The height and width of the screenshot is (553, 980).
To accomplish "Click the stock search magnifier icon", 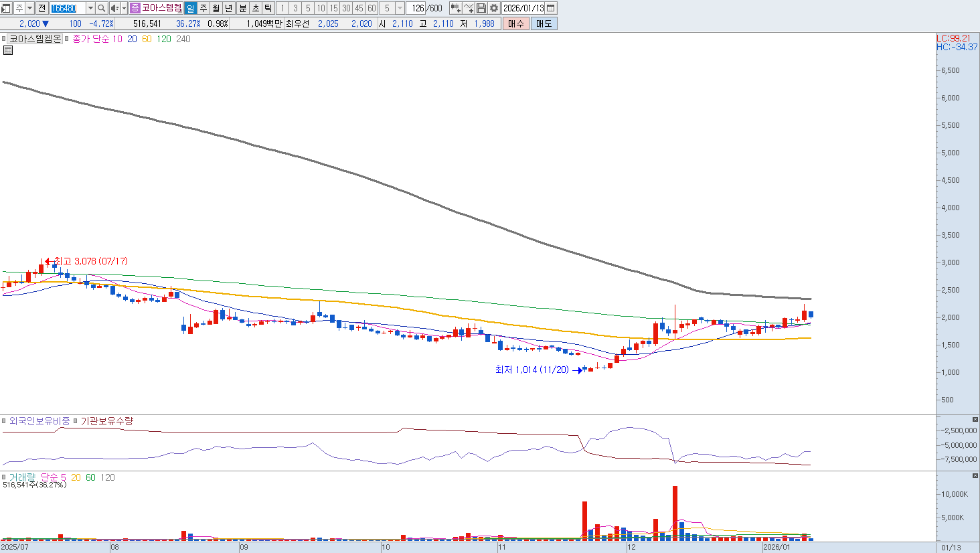I will pos(101,8).
